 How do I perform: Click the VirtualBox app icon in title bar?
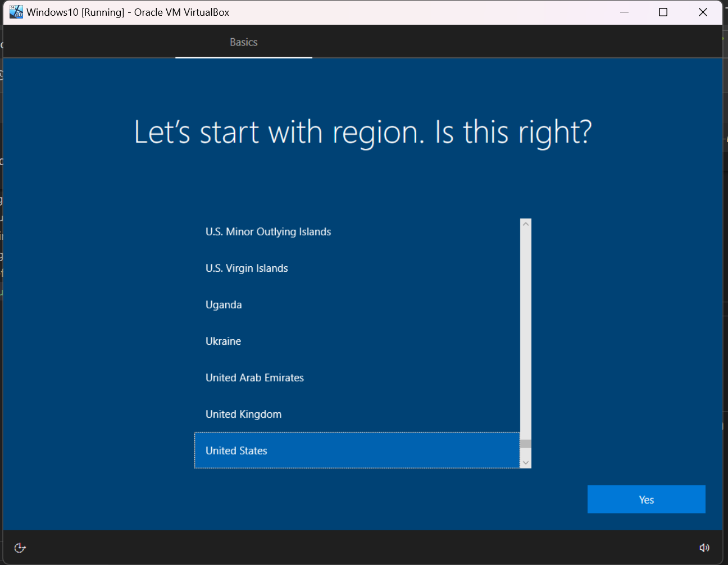16,12
